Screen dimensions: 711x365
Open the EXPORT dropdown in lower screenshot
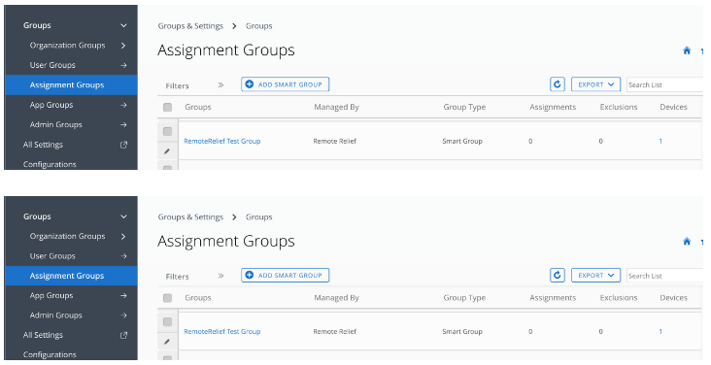(x=596, y=275)
